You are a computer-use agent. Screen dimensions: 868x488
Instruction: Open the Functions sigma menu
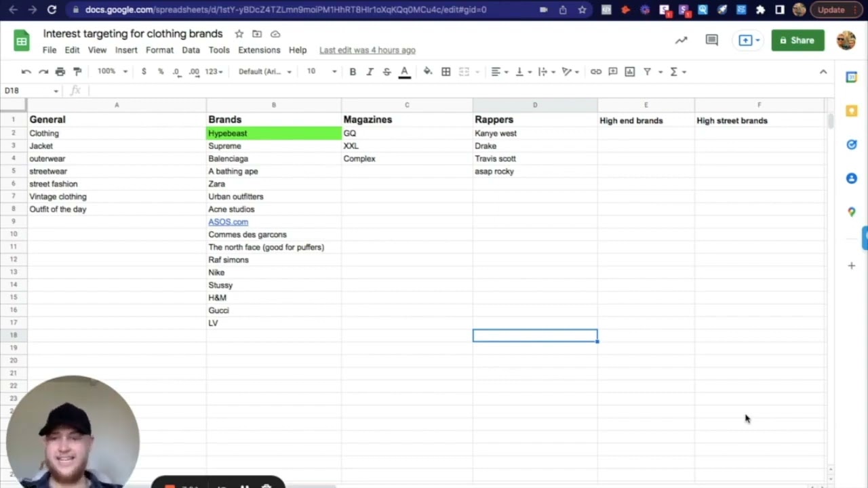click(674, 72)
